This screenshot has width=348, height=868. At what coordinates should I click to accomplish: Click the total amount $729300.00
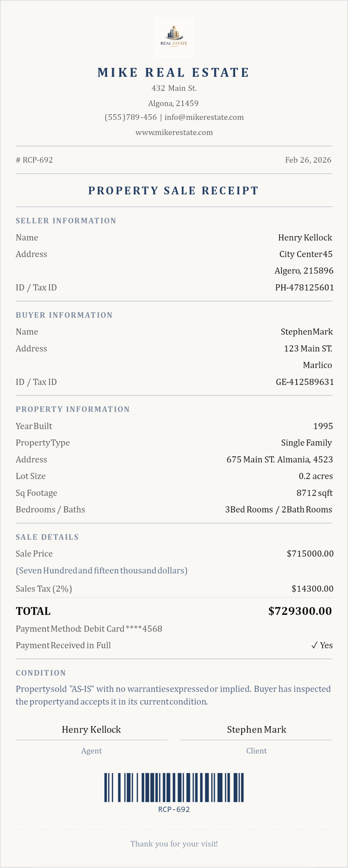pos(300,611)
